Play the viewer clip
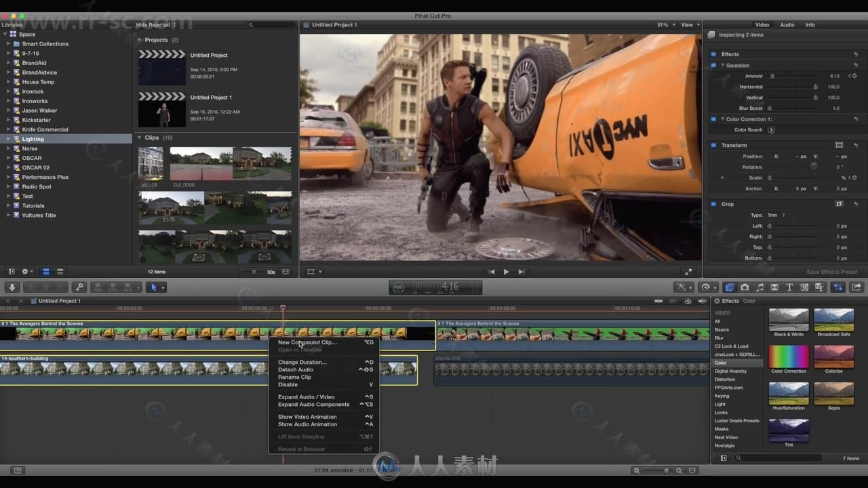This screenshot has width=868, height=488. pyautogui.click(x=506, y=272)
